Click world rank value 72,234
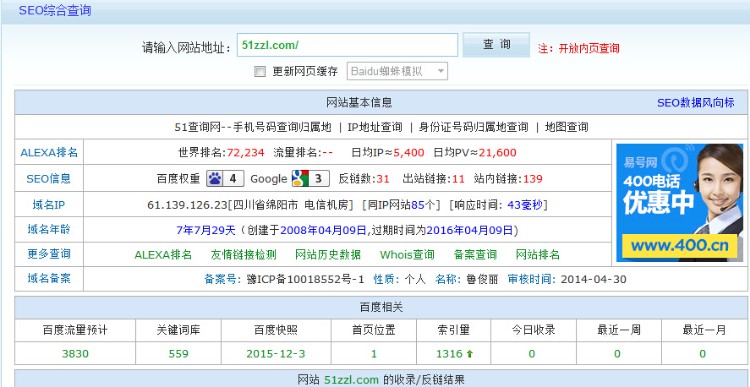This screenshot has width=750, height=387. (245, 153)
